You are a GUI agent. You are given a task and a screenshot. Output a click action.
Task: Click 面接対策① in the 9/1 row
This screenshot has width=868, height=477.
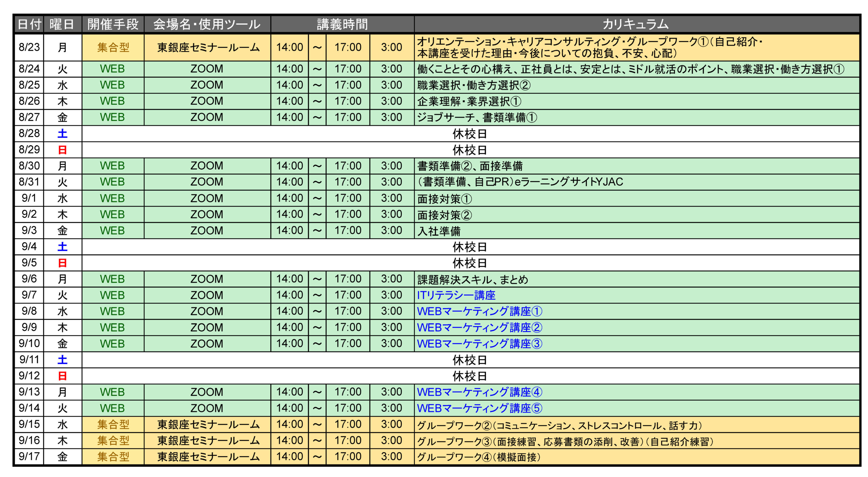[x=444, y=198]
